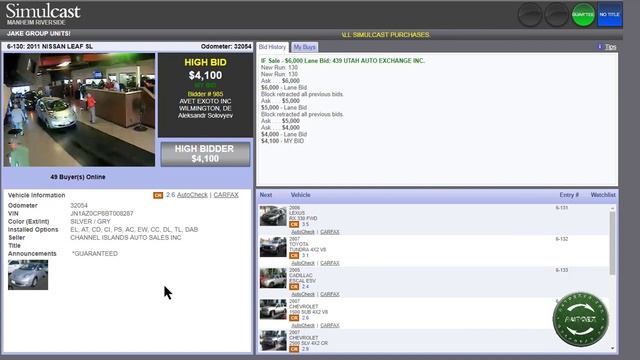Click the CR badge for the Lexus RX 330
The image size is (640, 360).
click(294, 224)
